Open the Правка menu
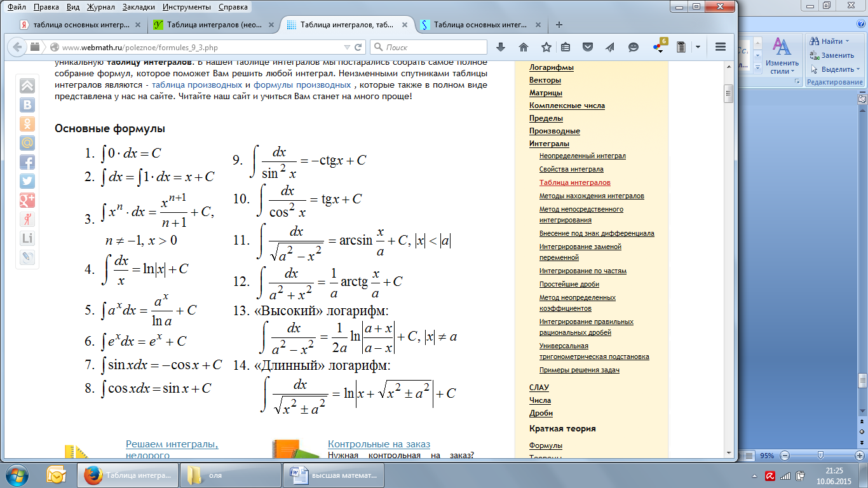Screen dimensions: 868x488 [46, 8]
